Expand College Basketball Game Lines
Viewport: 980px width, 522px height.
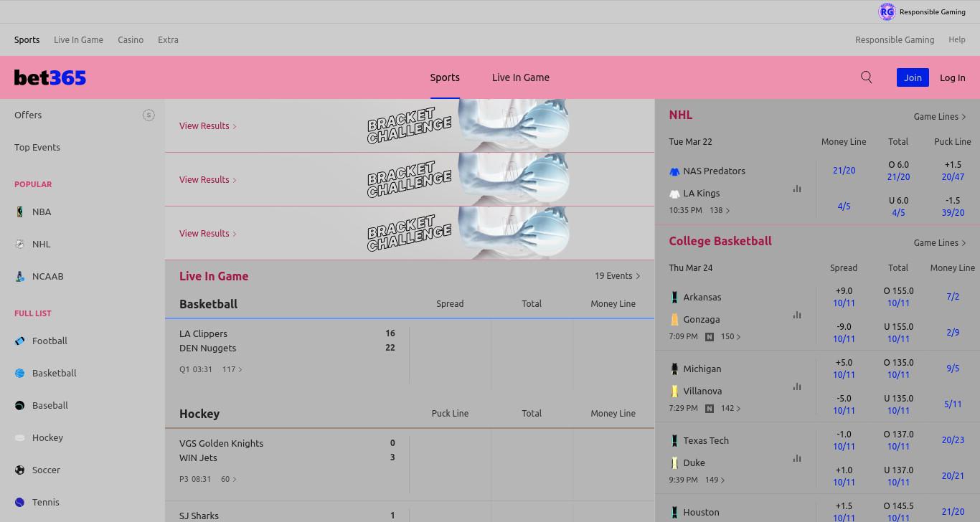coord(940,242)
